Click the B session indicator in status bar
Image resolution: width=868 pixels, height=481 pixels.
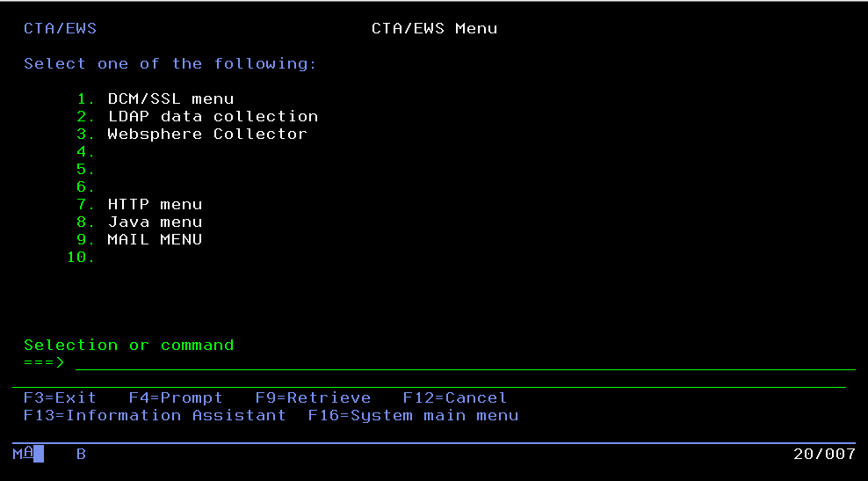coord(81,455)
